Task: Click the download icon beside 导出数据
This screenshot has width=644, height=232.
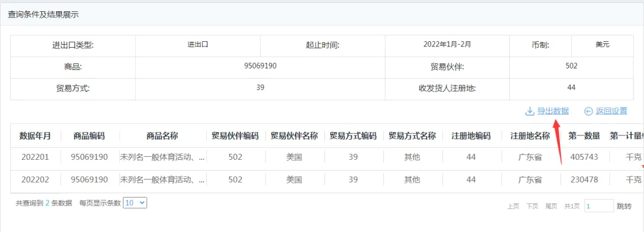Action: 530,112
